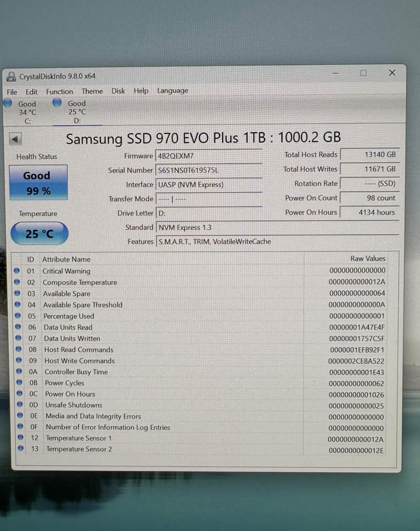Image resolution: width=420 pixels, height=531 pixels.
Task: Click status dot for Power On Hours attribute row
Action: point(20,393)
